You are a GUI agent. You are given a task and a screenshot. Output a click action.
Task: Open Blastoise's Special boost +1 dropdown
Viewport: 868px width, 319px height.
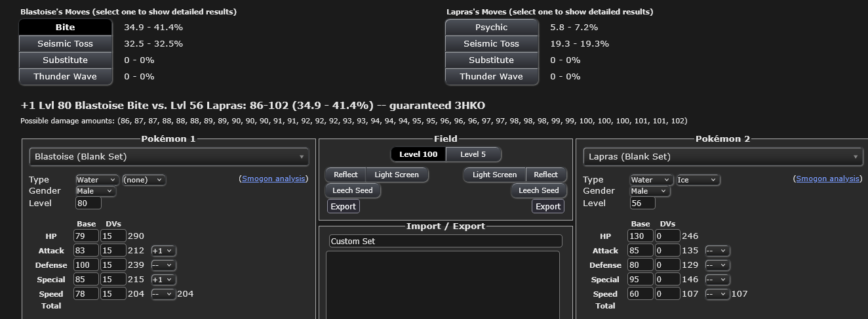click(163, 280)
